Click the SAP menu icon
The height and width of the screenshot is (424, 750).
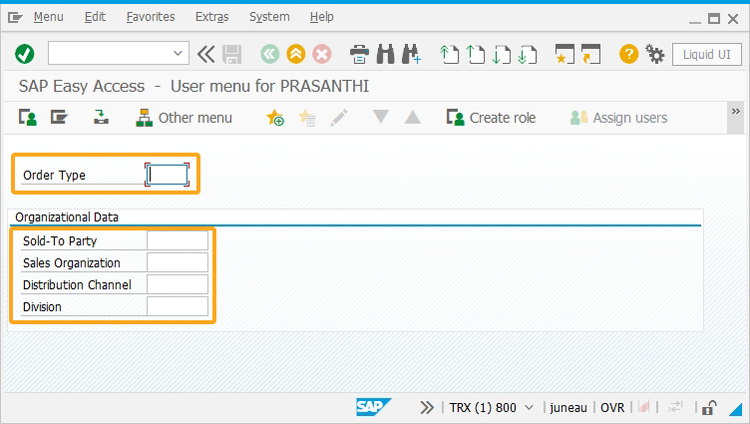[59, 117]
